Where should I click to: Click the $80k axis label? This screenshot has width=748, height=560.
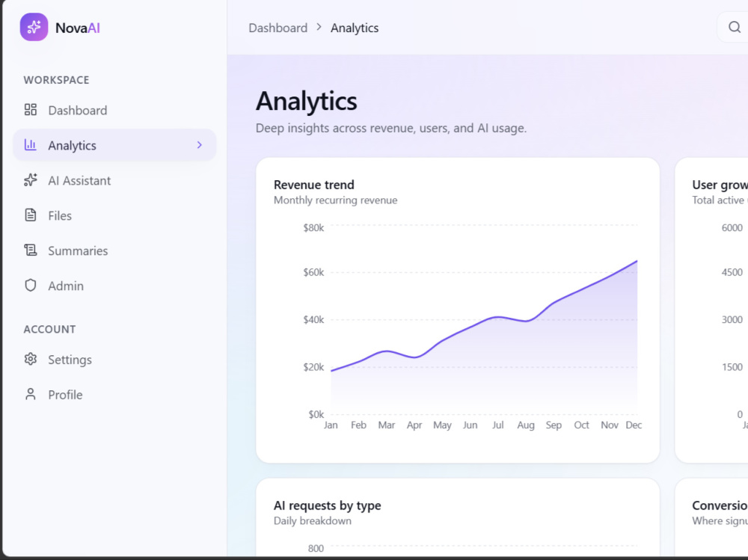[x=313, y=227]
